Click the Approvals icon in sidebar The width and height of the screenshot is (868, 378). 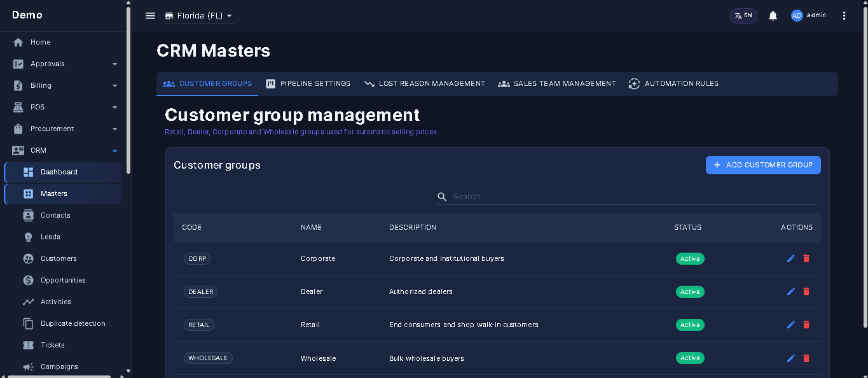[18, 64]
